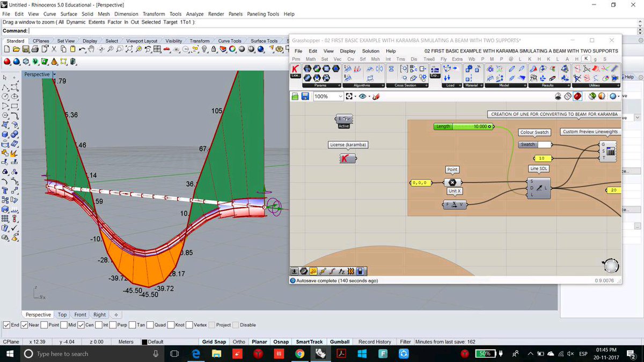Click the License (karamba) component on canvas

point(348,158)
